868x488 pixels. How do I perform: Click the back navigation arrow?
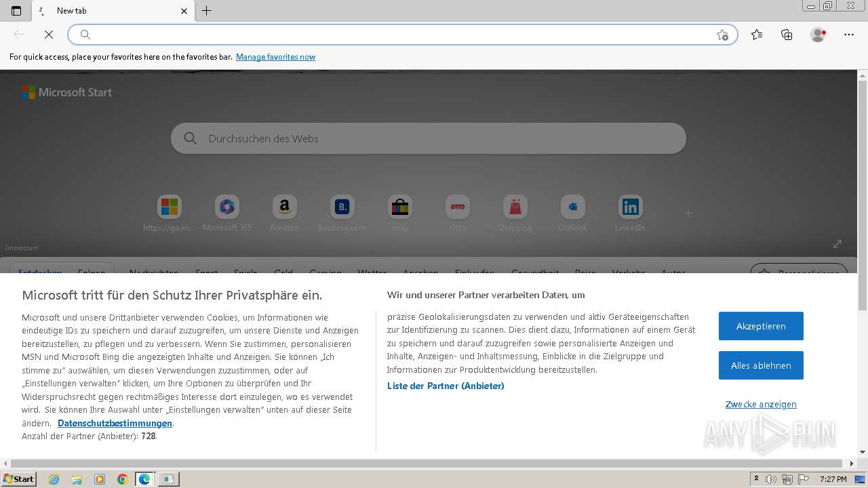(x=19, y=35)
